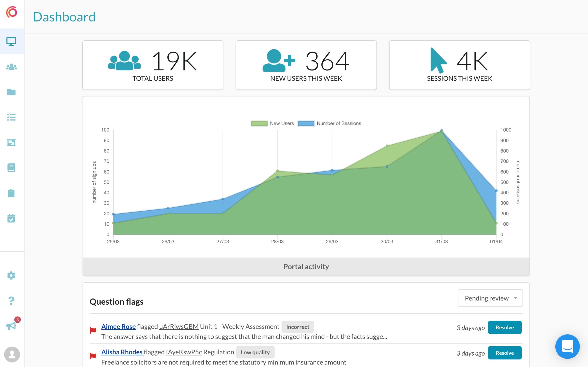Image resolution: width=588 pixels, height=367 pixels.
Task: Open Alisha Rhodes profile link
Action: pyautogui.click(x=122, y=352)
